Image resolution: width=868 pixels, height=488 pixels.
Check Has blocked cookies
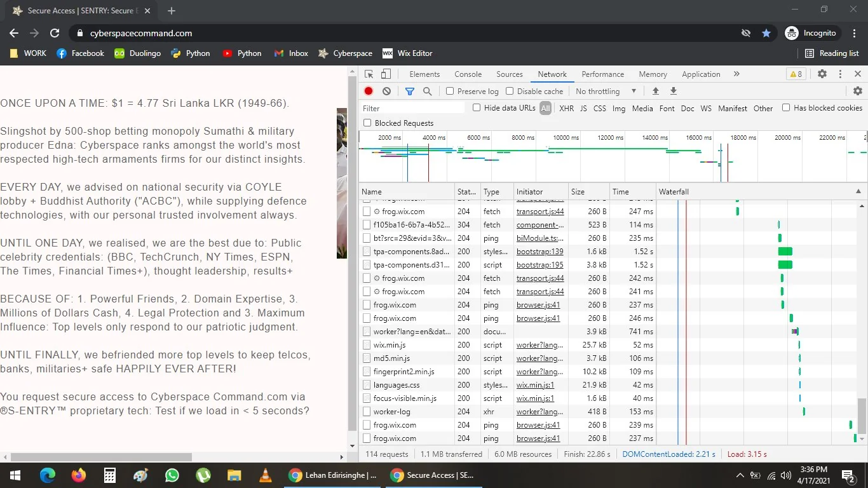[786, 108]
